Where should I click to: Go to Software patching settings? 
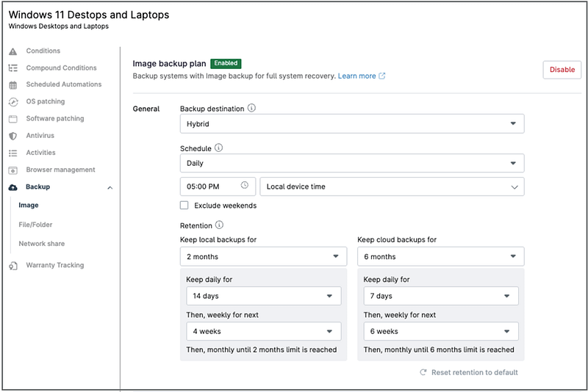(x=55, y=118)
